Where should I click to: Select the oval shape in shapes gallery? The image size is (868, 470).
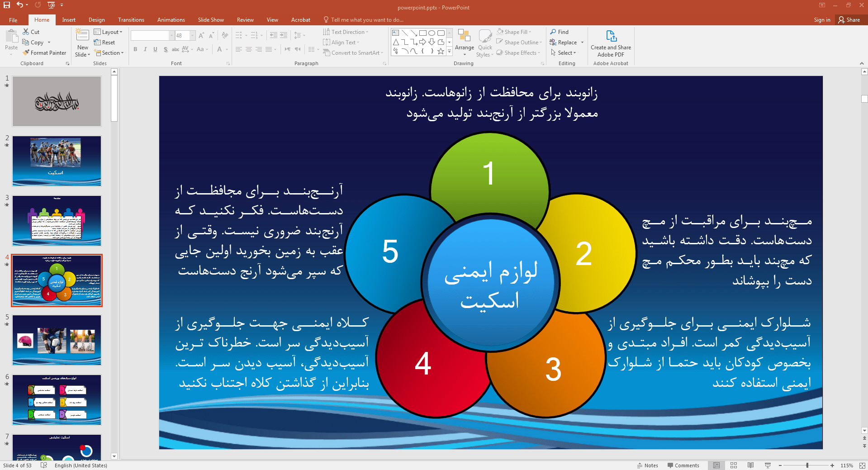(432, 33)
